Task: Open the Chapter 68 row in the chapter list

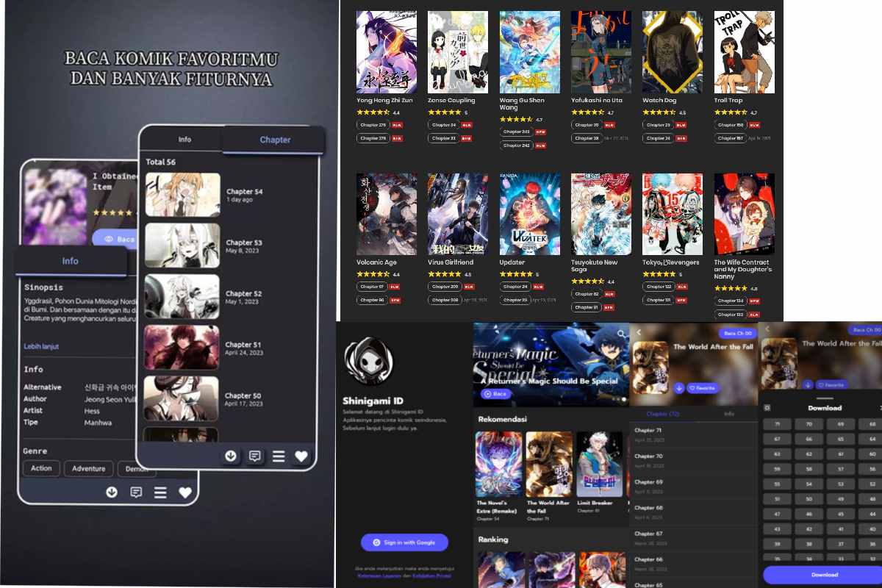Action: click(694, 512)
